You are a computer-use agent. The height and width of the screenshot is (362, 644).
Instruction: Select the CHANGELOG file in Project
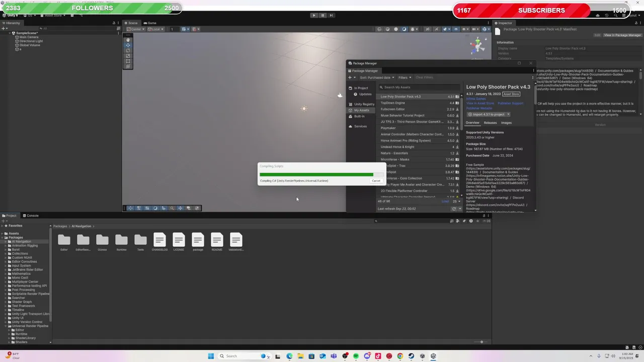click(x=159, y=242)
